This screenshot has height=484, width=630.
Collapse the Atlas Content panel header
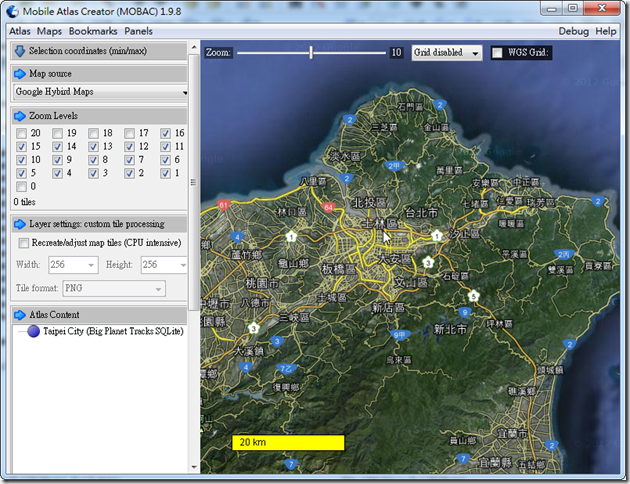(x=99, y=315)
